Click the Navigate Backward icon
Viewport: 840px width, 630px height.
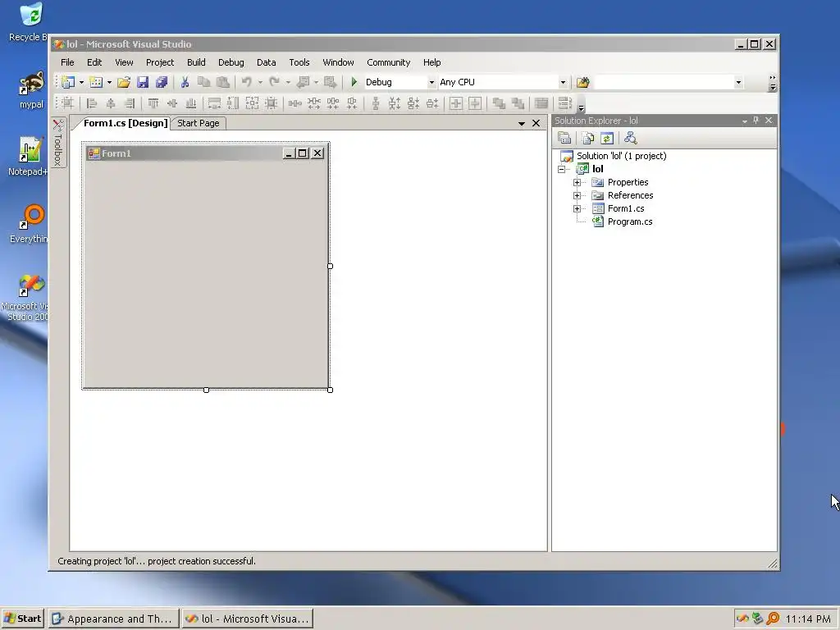pyautogui.click(x=303, y=82)
